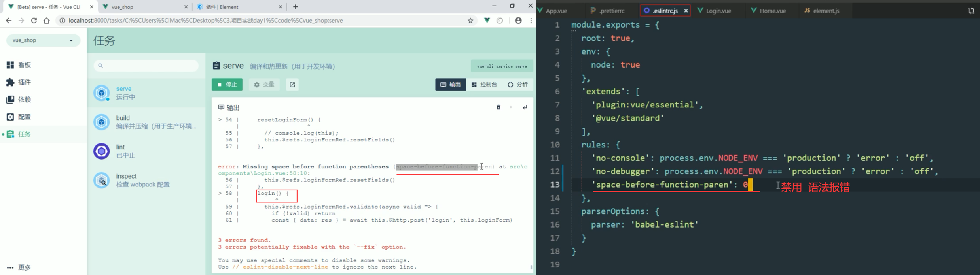
Task: Switch to the 分析 analyzer view
Action: [x=518, y=85]
